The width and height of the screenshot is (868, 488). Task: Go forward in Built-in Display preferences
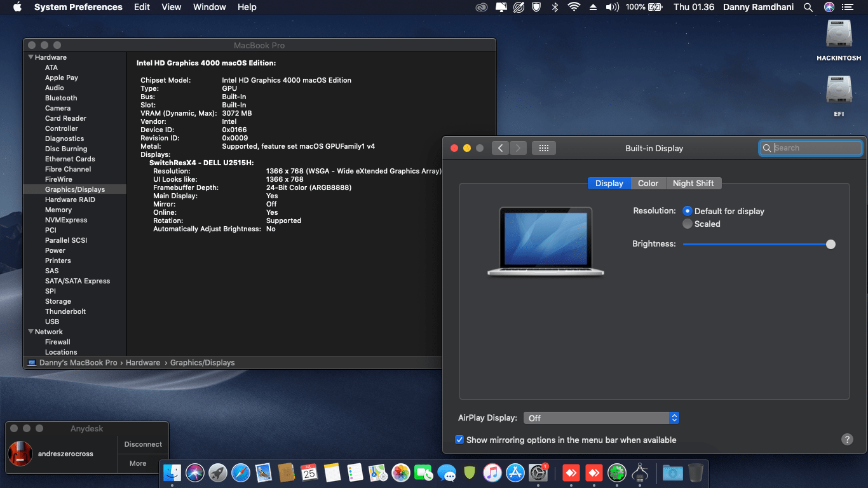tap(518, 148)
